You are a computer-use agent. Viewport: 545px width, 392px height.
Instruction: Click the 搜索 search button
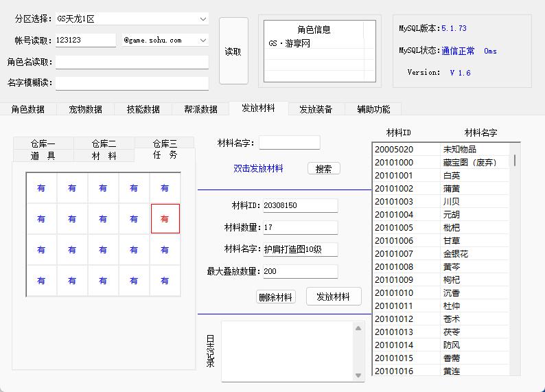coord(323,168)
